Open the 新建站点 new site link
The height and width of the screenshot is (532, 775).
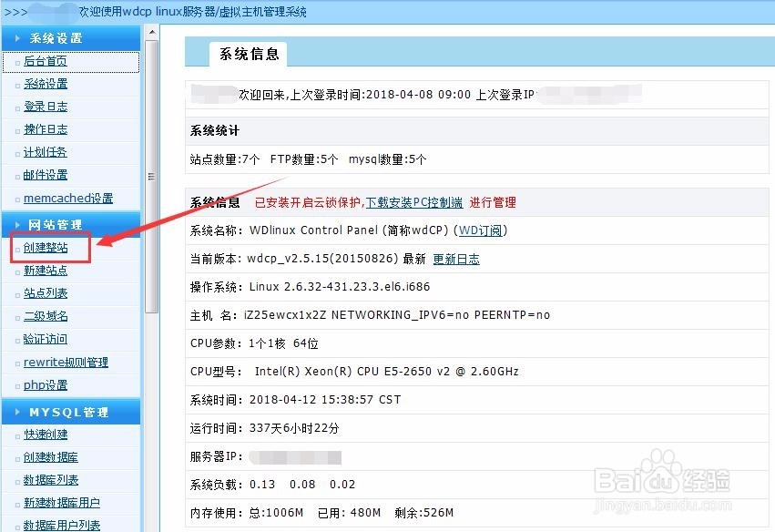[x=46, y=270]
